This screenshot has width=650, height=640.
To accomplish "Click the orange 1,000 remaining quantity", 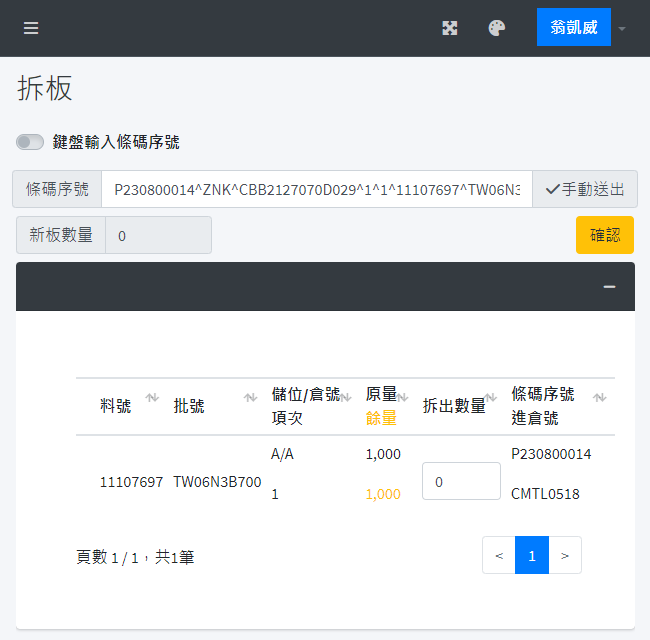I will pyautogui.click(x=383, y=494).
